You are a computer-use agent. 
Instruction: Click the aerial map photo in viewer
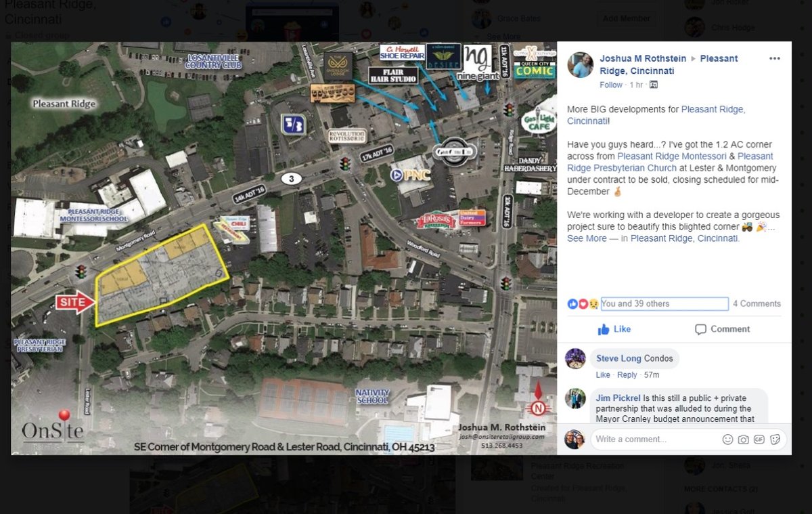[x=284, y=248]
